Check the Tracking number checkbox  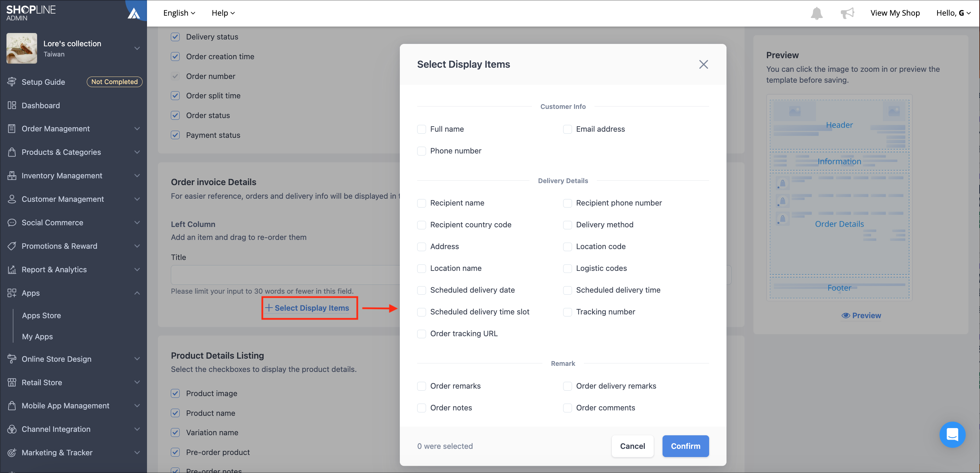coord(567,312)
